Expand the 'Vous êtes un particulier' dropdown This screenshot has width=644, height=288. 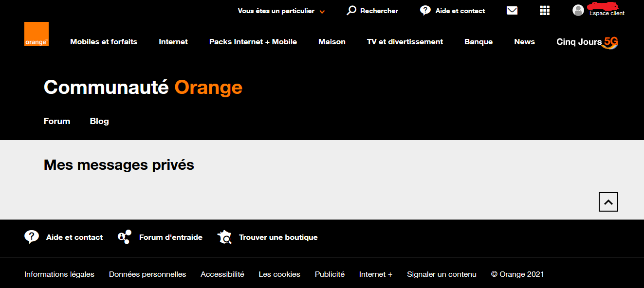coord(281,11)
